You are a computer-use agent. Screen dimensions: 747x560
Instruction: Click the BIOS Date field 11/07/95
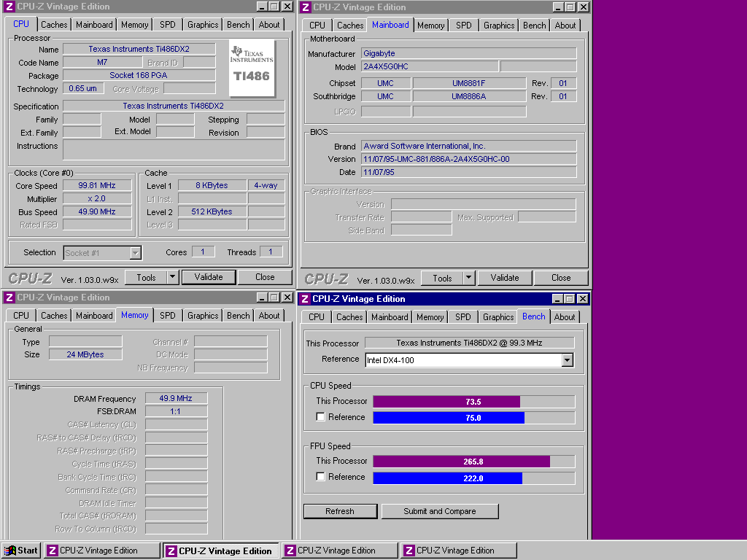pyautogui.click(x=469, y=172)
